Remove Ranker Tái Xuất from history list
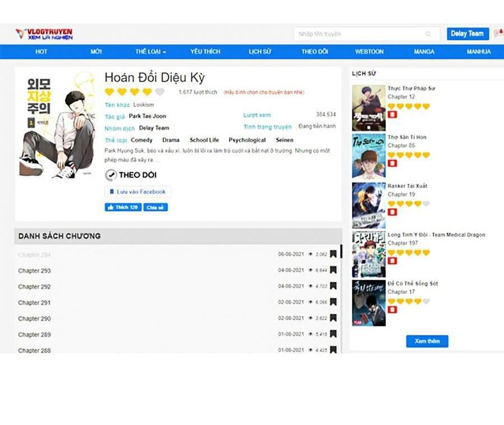504x425 pixels. (392, 212)
